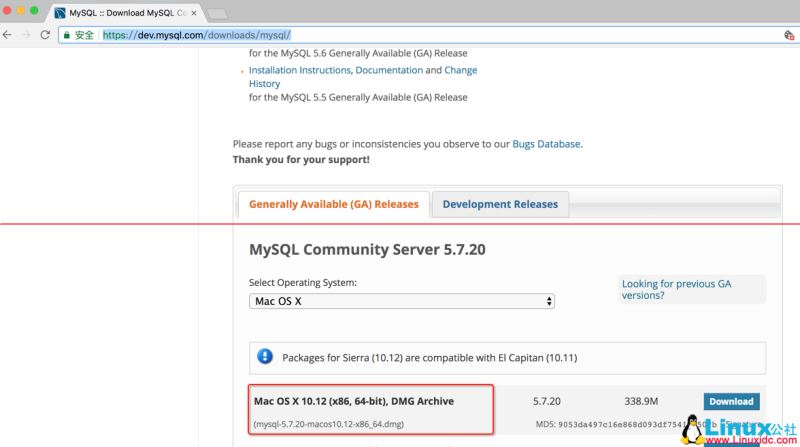This screenshot has height=447, width=800.
Task: Open the Documentation link
Action: (389, 70)
